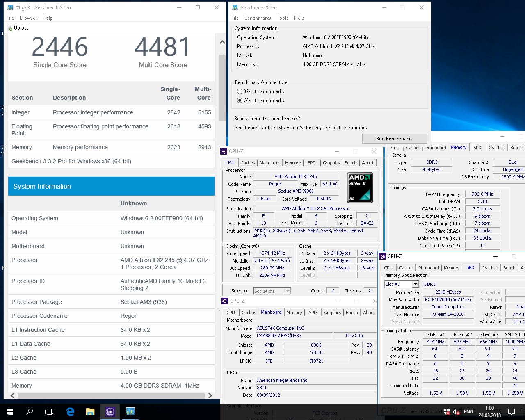Open the Action Center notifications icon
This screenshot has height=420, width=525.
coord(511,411)
